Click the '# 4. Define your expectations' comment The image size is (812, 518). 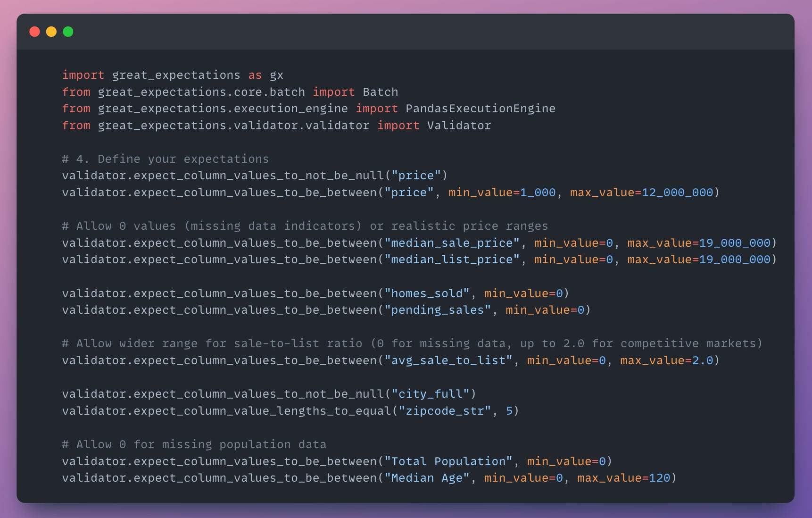coord(166,159)
